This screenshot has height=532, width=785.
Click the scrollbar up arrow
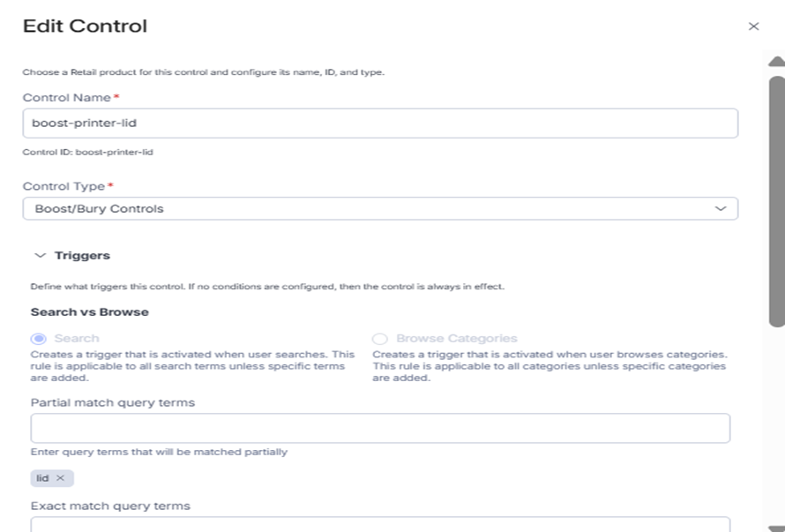776,62
